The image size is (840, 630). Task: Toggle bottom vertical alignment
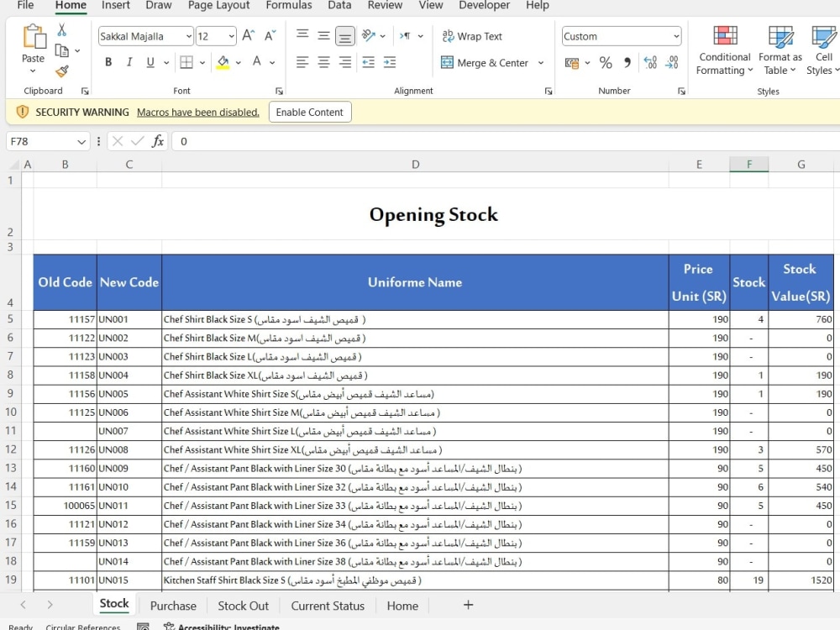(x=345, y=36)
